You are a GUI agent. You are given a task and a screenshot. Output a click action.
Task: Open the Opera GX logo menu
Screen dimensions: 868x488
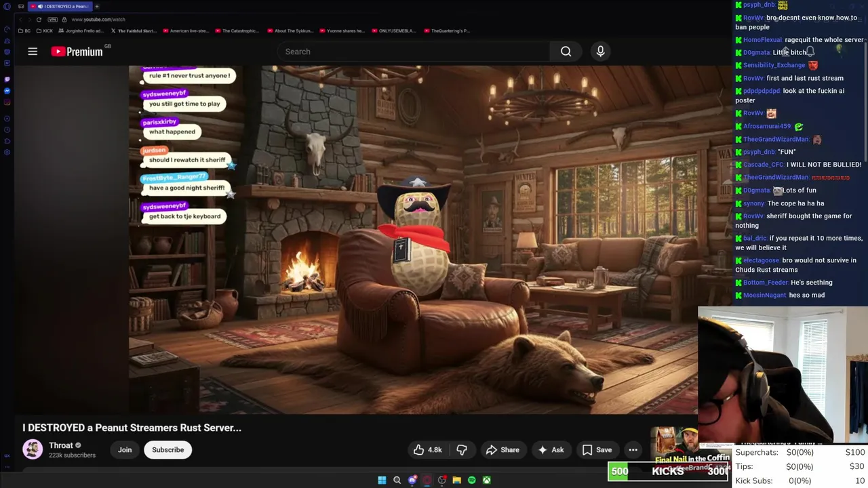click(7, 6)
